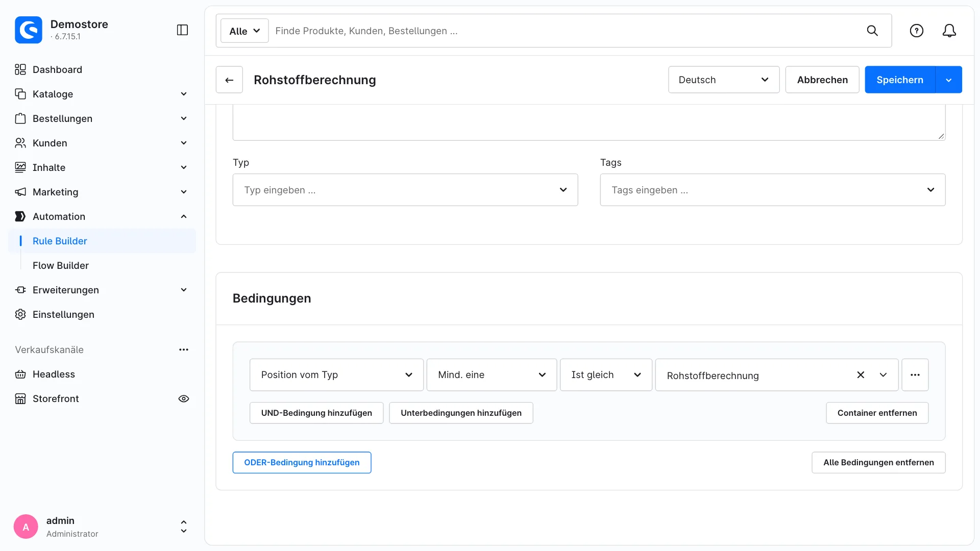Expand the Kataloge menu
The height and width of the screenshot is (551, 980).
(184, 94)
